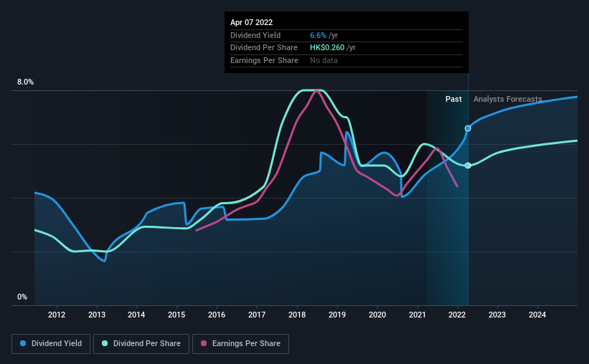Screen dimensions: 589x364
Task: Click the 'Earnings Per Share' tooltip row label
Action: [x=264, y=60]
